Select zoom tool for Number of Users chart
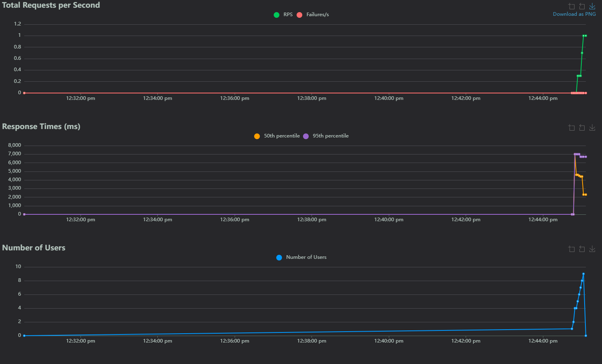Image resolution: width=602 pixels, height=364 pixels. [x=571, y=249]
